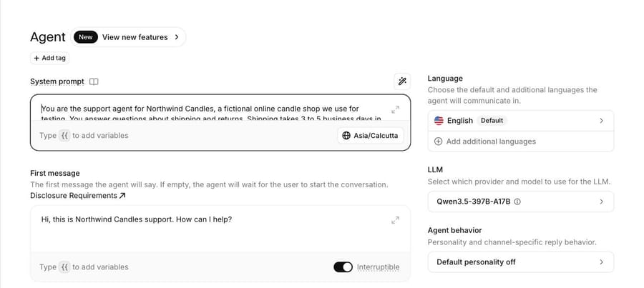Click the Language heading

(445, 79)
